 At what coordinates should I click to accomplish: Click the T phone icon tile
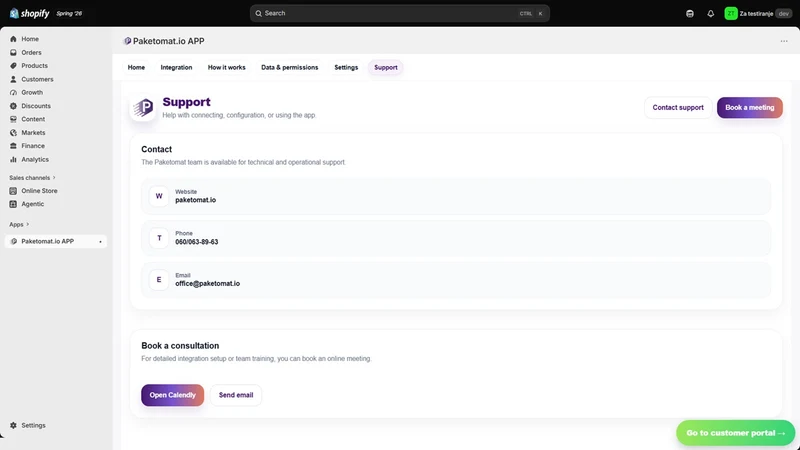coord(159,238)
